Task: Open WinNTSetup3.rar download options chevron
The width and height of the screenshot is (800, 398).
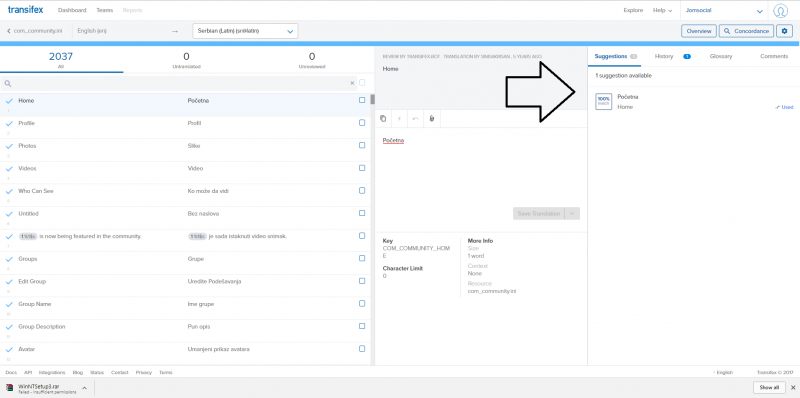Action: click(x=84, y=388)
